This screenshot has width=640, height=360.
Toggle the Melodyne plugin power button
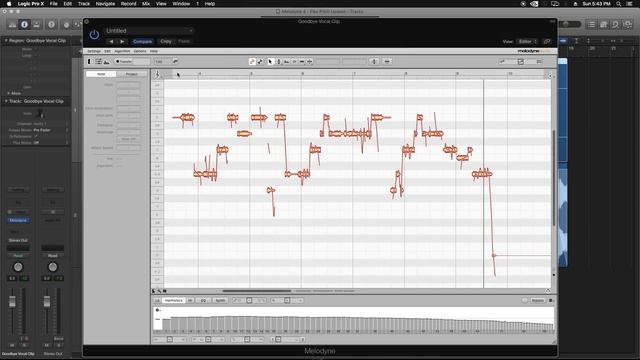[94, 35]
